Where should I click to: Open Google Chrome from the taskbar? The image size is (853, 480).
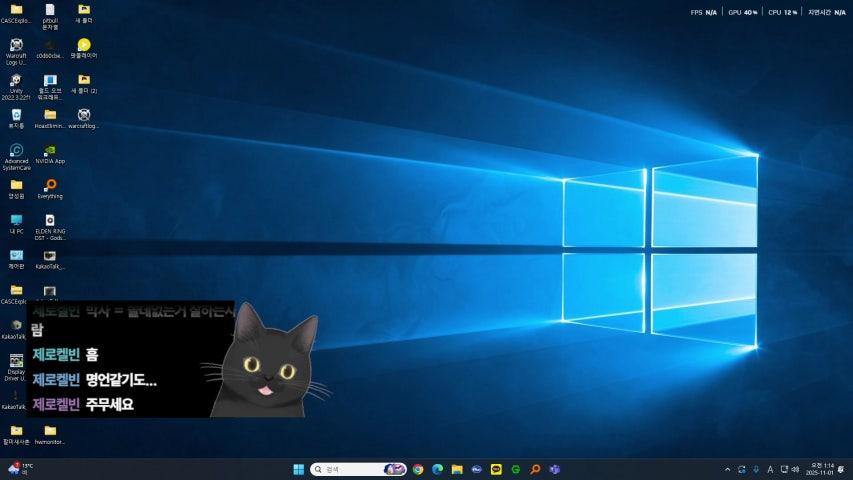(x=418, y=469)
